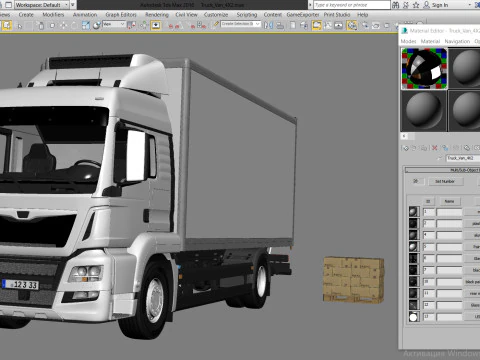Click the Favorites star icon

(x=416, y=5)
